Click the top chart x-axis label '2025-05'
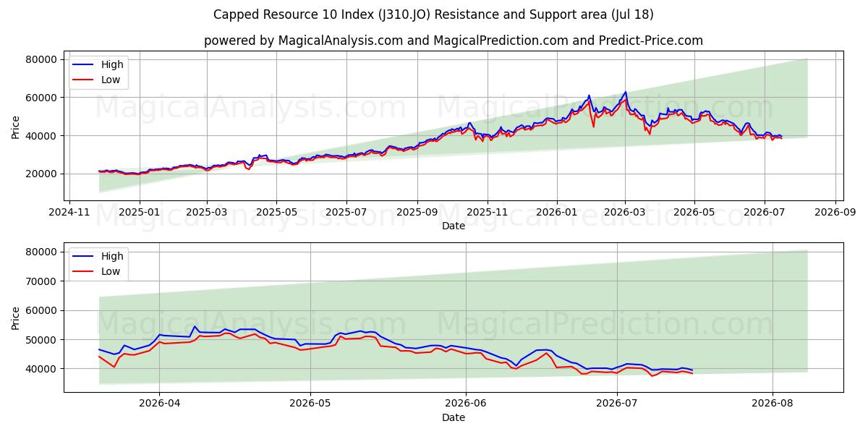Viewport: 868px width, 434px height. pyautogui.click(x=276, y=213)
